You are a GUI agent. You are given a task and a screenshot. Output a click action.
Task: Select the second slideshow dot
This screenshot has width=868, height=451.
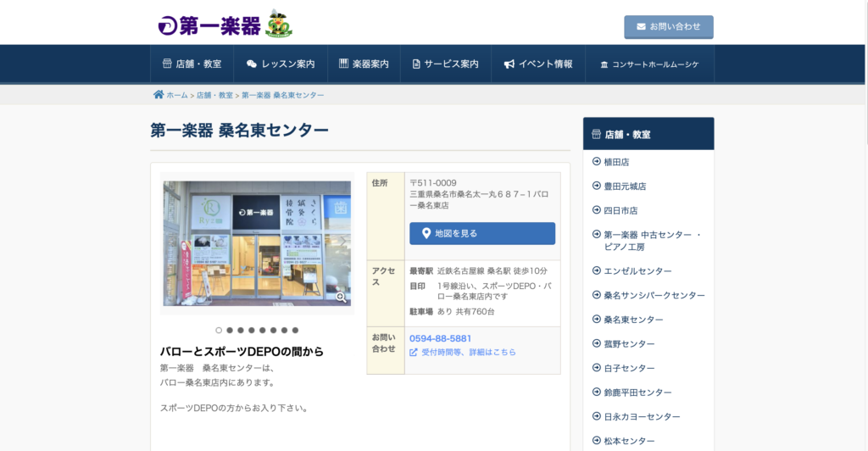coord(230,331)
